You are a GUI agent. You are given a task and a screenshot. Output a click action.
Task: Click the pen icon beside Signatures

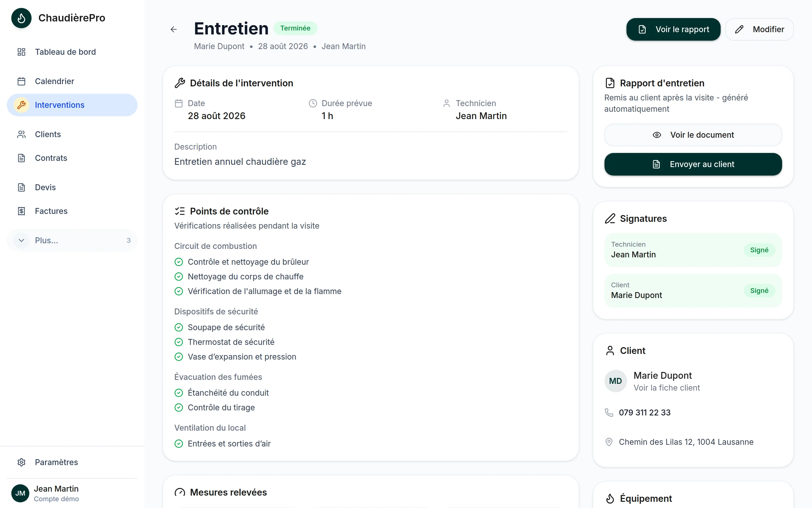pos(610,219)
